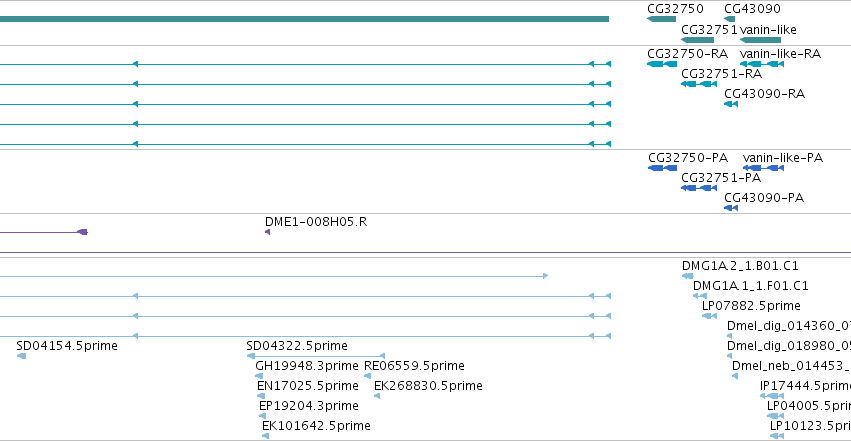This screenshot has width=851, height=441.
Task: Click the EN17025.5prime EST glyph
Action: (261, 396)
